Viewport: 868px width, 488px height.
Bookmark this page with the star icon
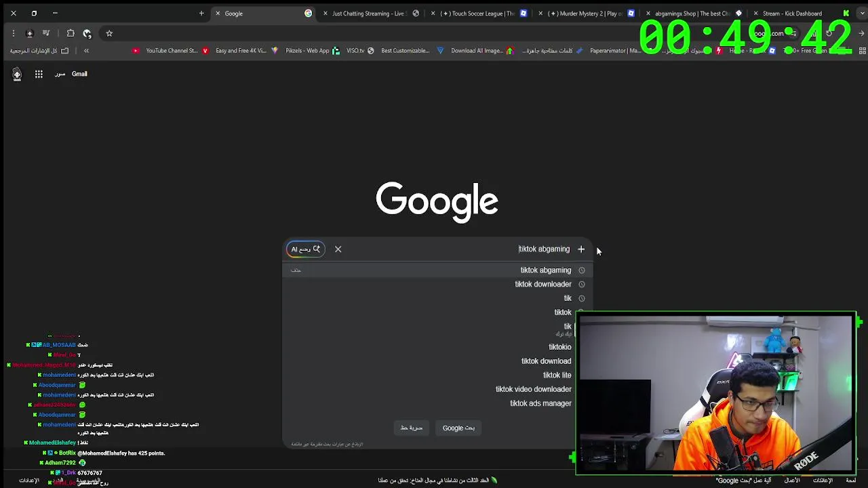[x=109, y=33]
